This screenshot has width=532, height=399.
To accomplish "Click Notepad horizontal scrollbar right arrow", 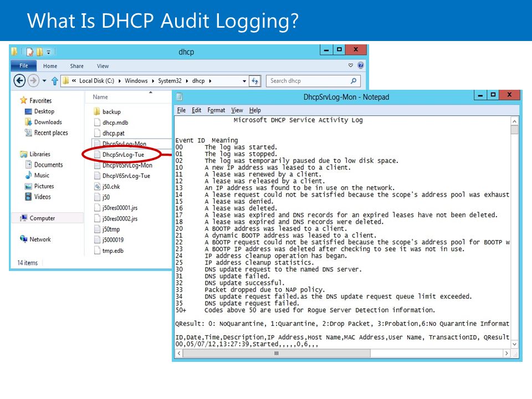I will pos(507,353).
